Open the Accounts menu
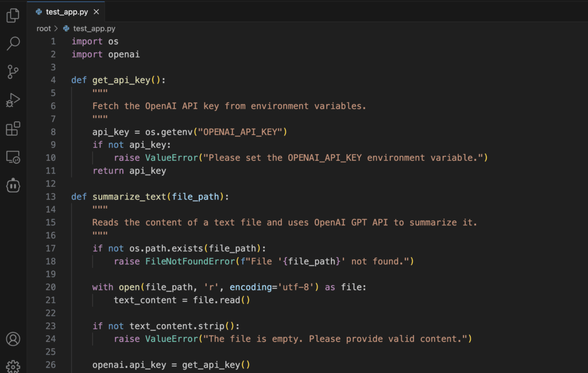This screenshot has height=373, width=588. 13,339
